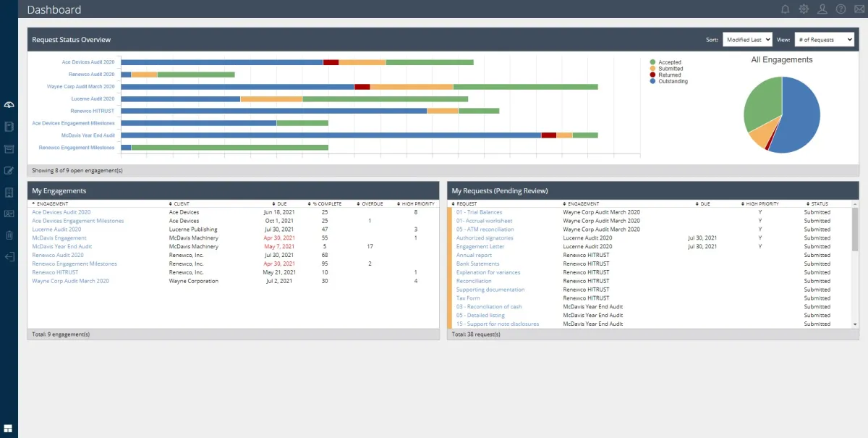This screenshot has height=438, width=868.
Task: Click scroll-down arrow of My Requests list
Action: pyautogui.click(x=855, y=324)
